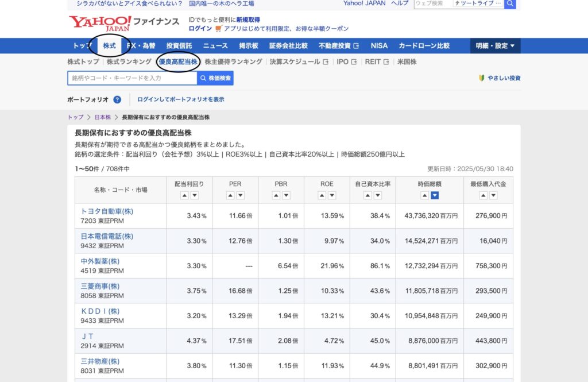The height and width of the screenshot is (382, 588).
Task: Click the 更新日時 2025/05/30 18:40 timestamp
Action: point(470,169)
